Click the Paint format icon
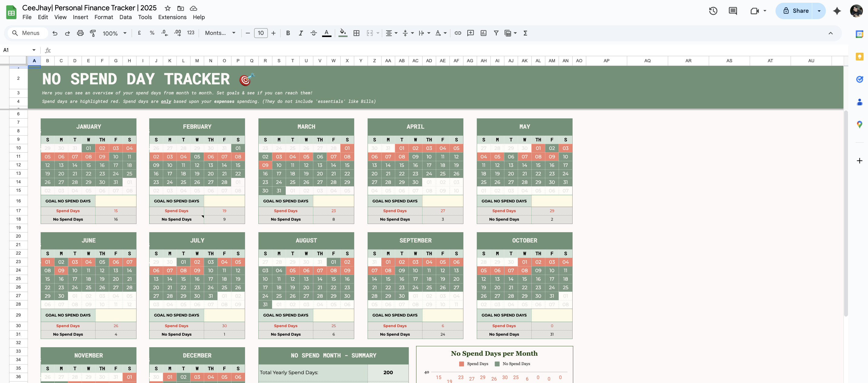The width and height of the screenshot is (868, 383). [93, 33]
